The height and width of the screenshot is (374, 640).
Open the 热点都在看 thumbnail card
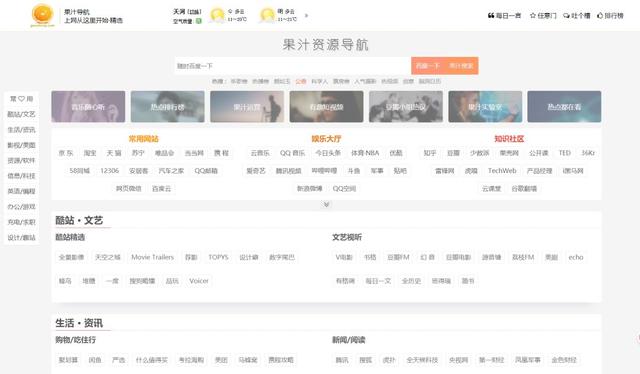(x=564, y=107)
